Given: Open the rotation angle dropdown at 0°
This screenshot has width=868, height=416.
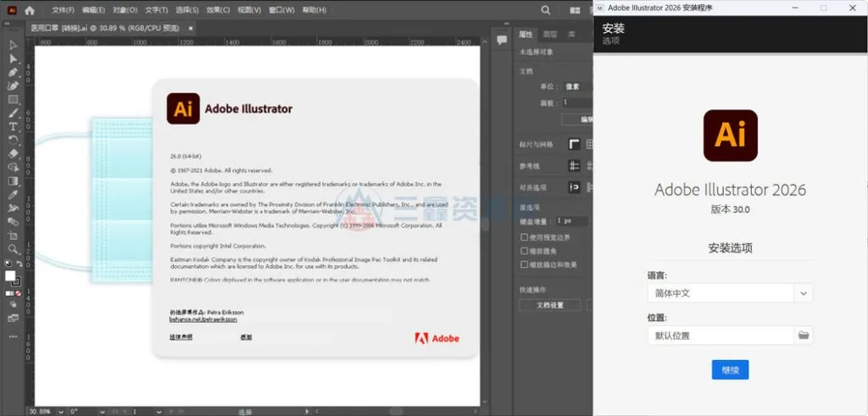Looking at the screenshot, I should point(102,412).
